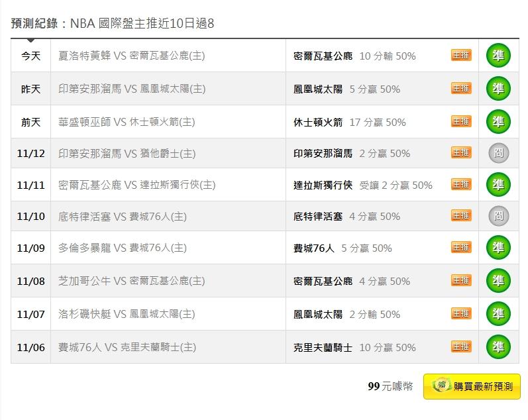Click the 主推 badge in 前天 row

461,121
